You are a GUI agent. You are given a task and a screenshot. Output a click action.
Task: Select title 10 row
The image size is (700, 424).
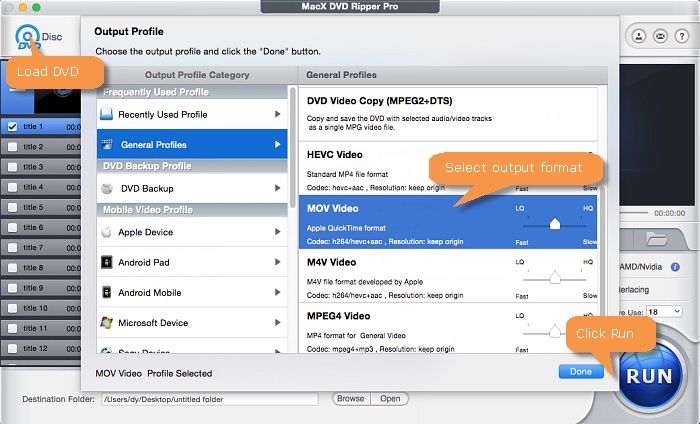pyautogui.click(x=41, y=308)
